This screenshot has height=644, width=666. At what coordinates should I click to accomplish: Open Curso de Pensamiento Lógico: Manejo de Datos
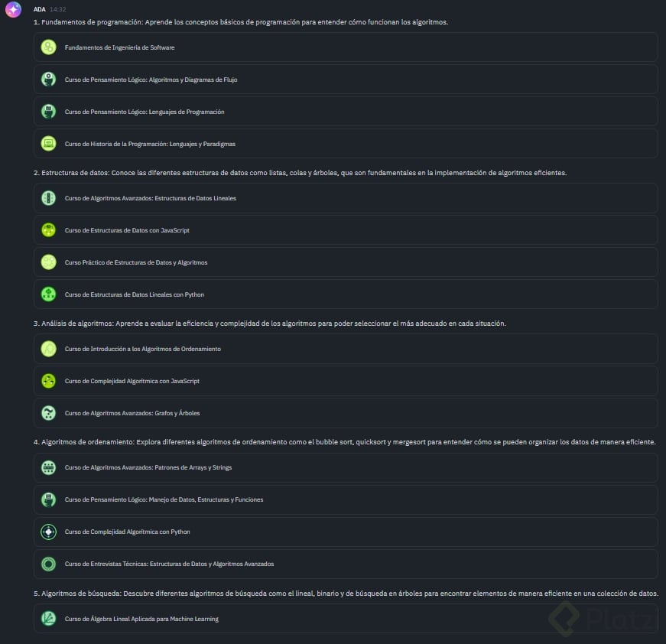click(164, 499)
